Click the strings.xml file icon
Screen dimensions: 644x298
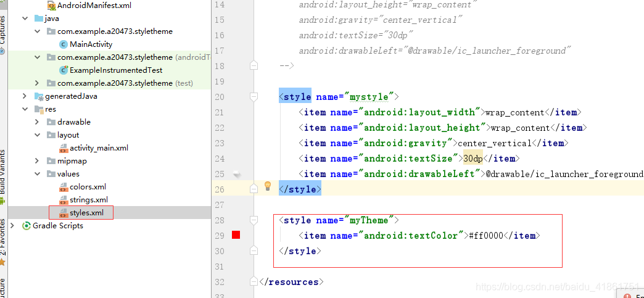click(x=64, y=200)
